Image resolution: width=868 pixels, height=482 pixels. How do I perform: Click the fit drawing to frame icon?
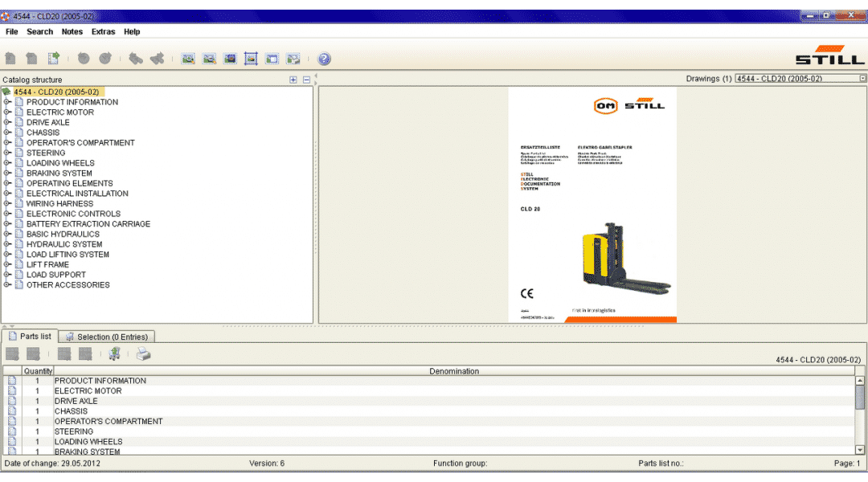(x=251, y=59)
